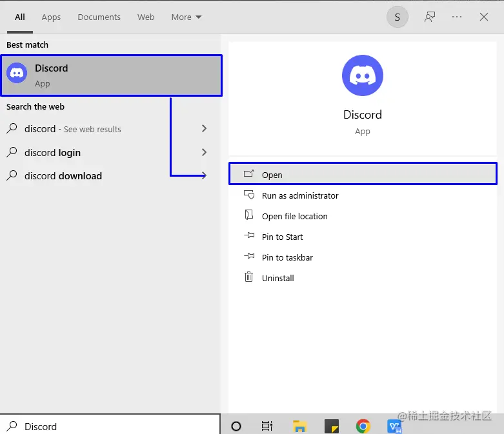Image resolution: width=504 pixels, height=434 pixels.
Task: Open the blue V app on taskbar
Action: (x=394, y=426)
